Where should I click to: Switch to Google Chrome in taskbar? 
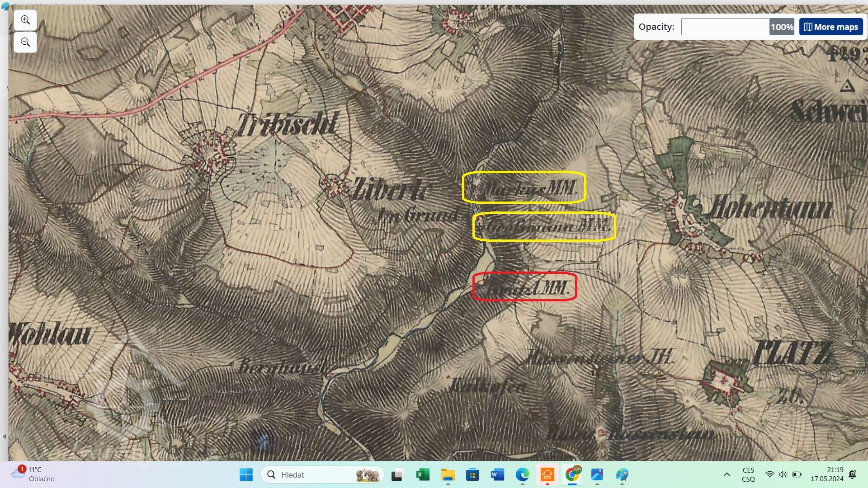[572, 475]
